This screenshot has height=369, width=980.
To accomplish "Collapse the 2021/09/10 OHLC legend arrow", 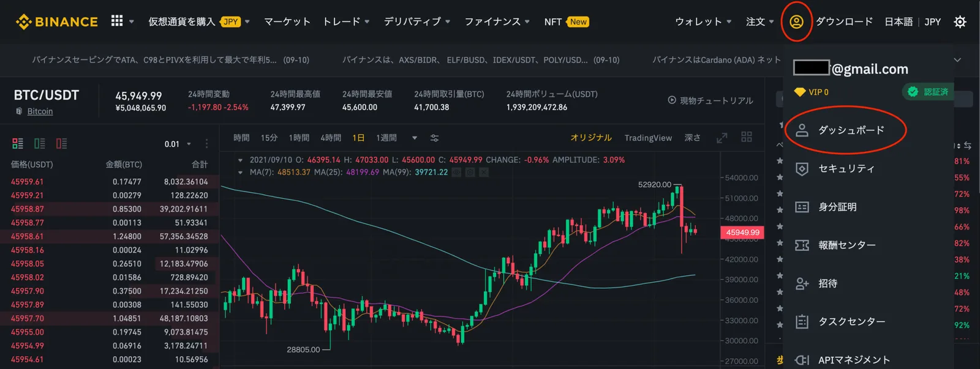I will (240, 160).
